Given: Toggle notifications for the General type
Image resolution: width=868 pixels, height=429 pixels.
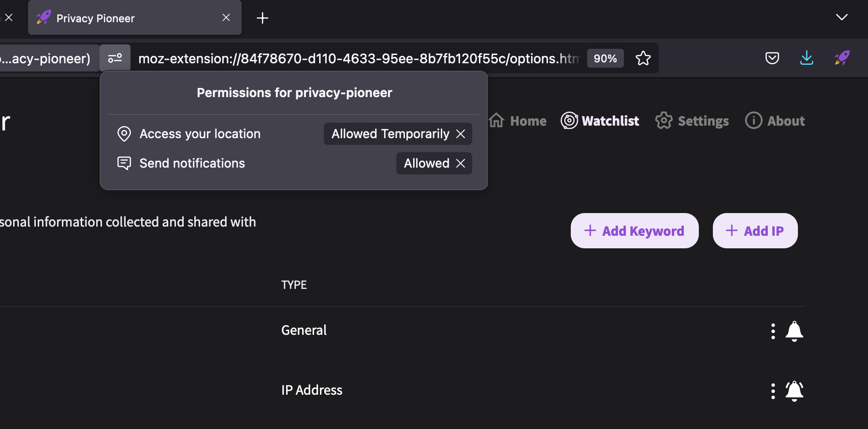Looking at the screenshot, I should (x=795, y=331).
